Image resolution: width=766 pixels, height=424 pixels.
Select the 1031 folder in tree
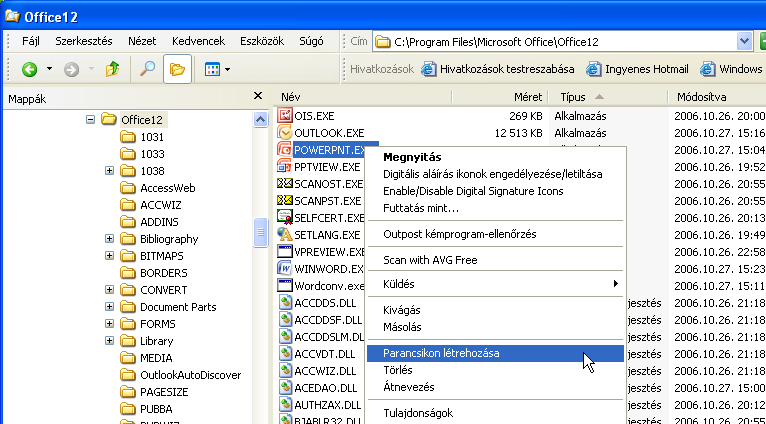[152, 137]
